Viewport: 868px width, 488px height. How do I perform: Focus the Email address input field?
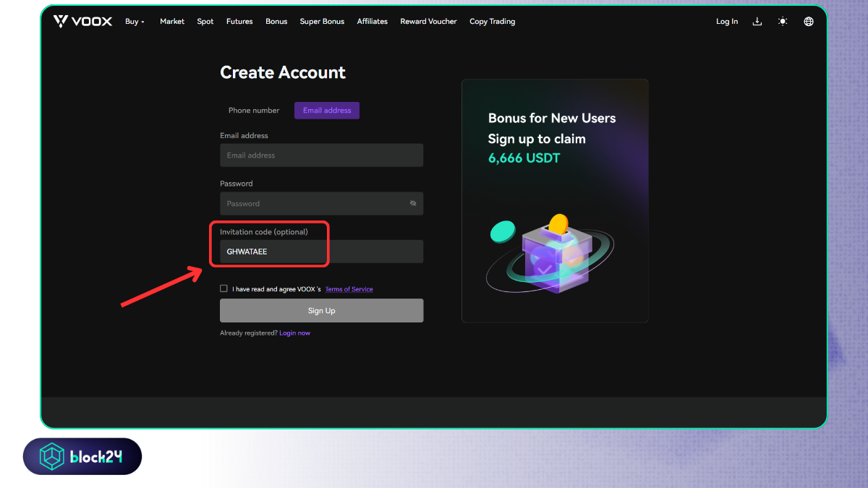(322, 155)
